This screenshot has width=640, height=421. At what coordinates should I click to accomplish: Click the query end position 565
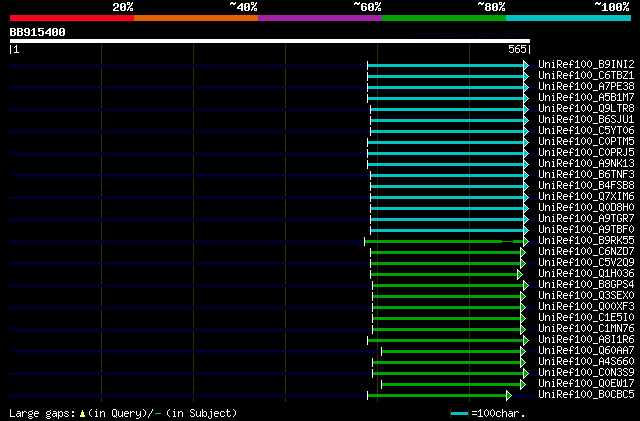tap(517, 49)
